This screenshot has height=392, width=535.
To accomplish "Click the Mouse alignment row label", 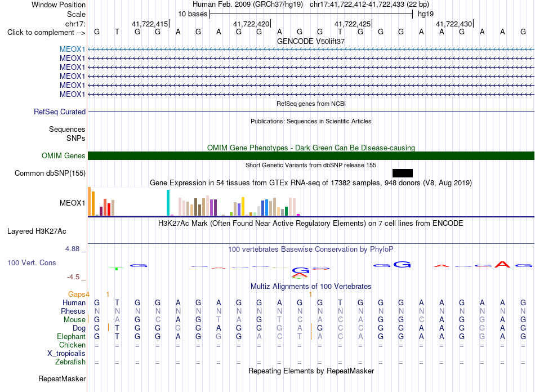I will pyautogui.click(x=74, y=320).
